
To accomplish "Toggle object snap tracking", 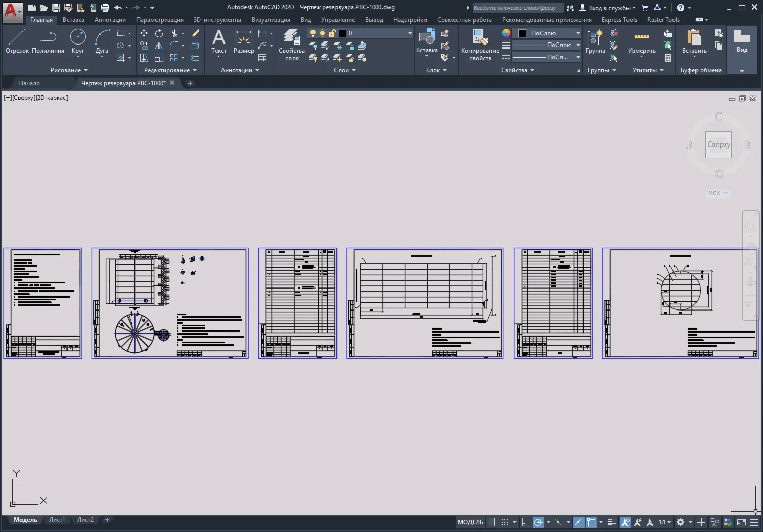I will (x=579, y=522).
